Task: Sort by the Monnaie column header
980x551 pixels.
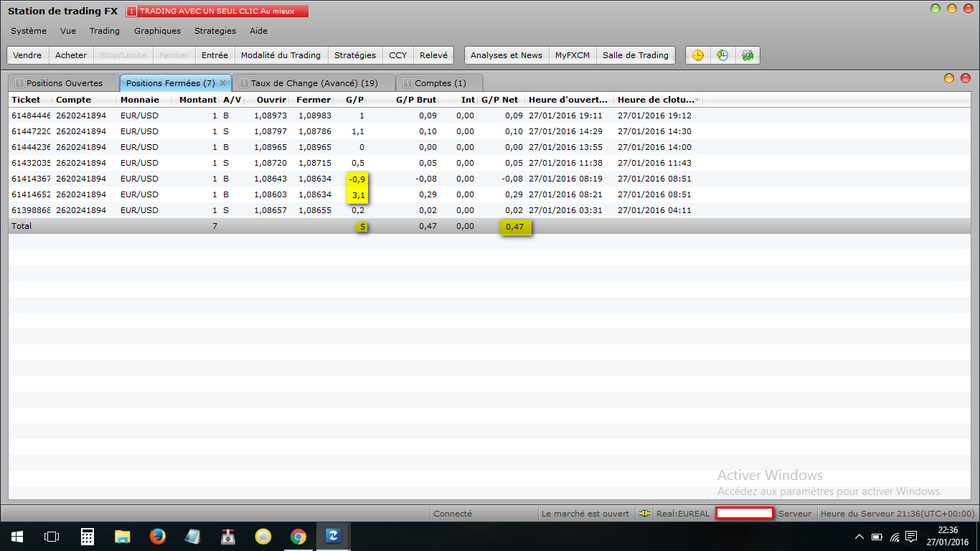Action: (143, 100)
